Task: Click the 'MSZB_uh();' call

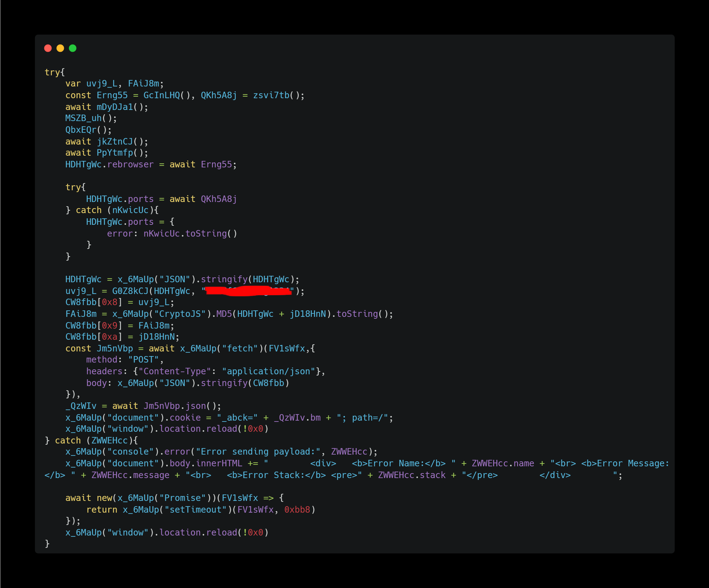Action: tap(91, 118)
